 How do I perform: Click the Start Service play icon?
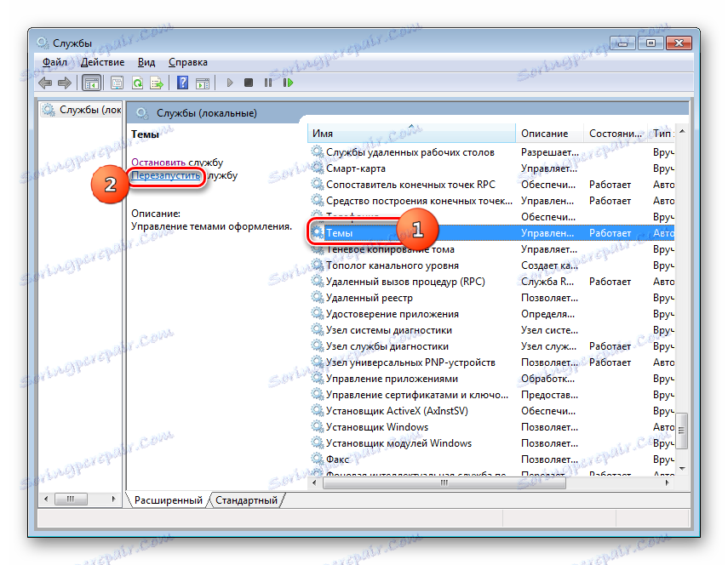(x=229, y=83)
